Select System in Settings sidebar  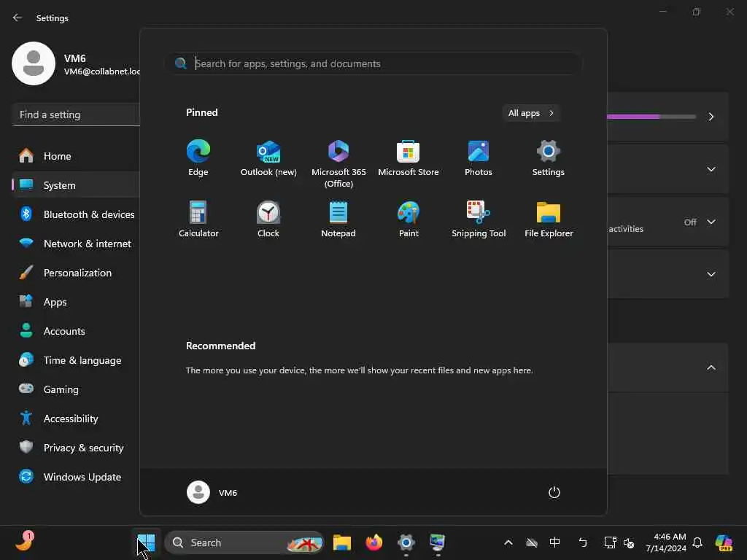pyautogui.click(x=76, y=185)
